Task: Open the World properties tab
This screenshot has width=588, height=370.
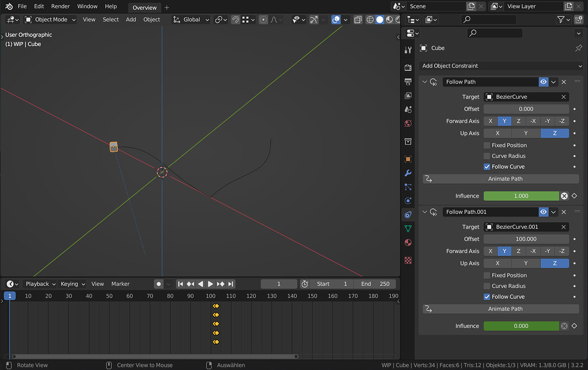Action: click(408, 123)
